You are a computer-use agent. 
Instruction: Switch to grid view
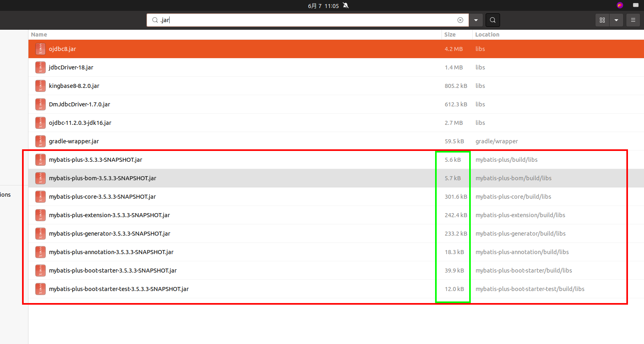coord(602,20)
